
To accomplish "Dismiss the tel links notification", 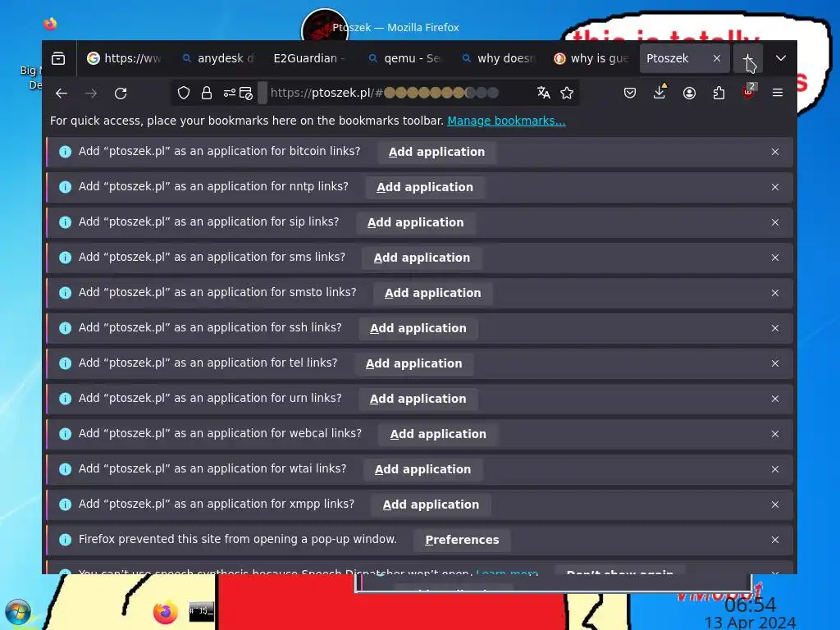I will 775,363.
